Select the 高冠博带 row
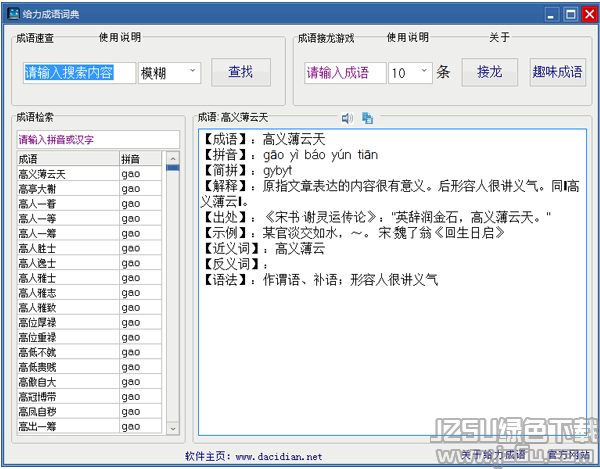 coord(90,397)
